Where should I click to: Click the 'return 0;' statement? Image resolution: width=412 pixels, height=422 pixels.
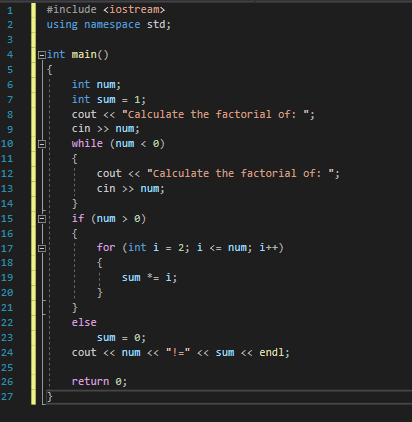pos(99,381)
